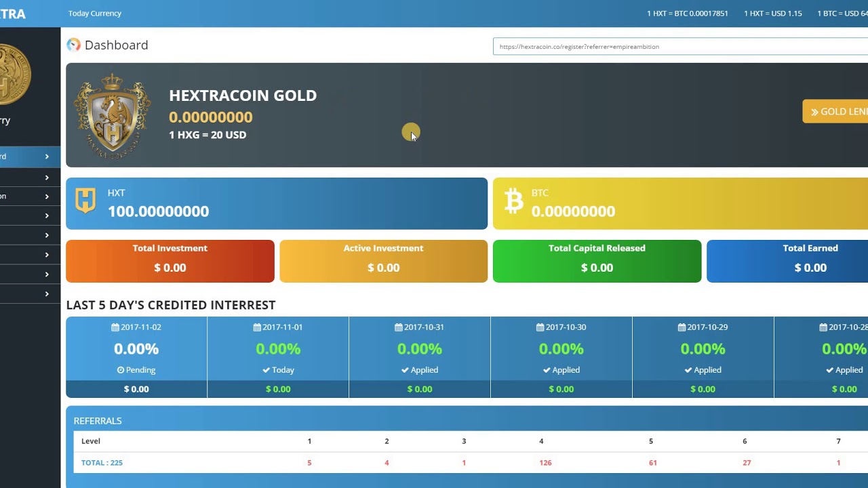Viewport: 868px width, 488px height.
Task: Click the 0.00% value under 2017-11-02
Action: [136, 349]
